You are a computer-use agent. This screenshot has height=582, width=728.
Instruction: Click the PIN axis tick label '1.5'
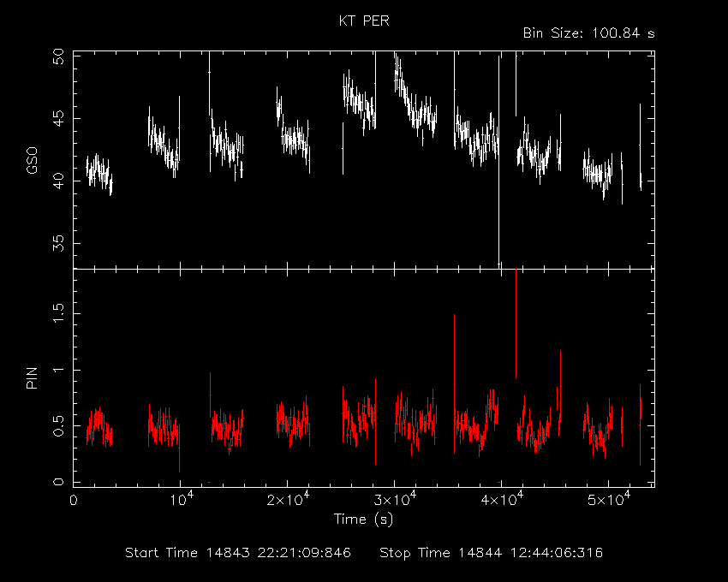pos(58,314)
